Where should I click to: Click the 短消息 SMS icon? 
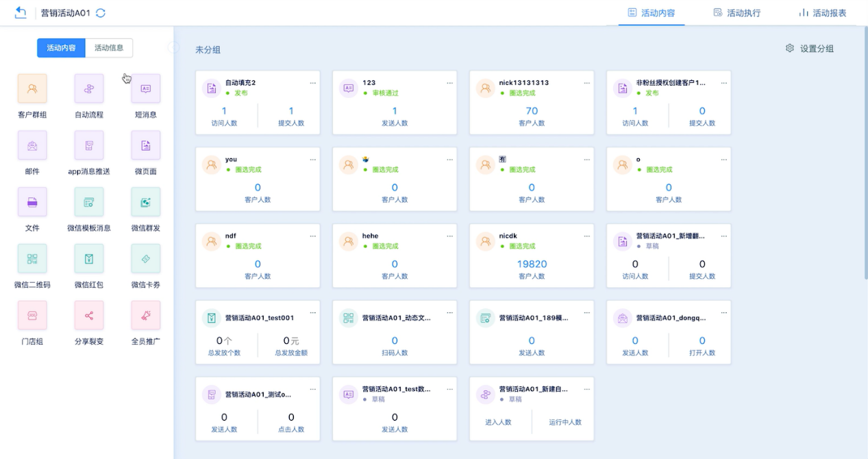145,88
